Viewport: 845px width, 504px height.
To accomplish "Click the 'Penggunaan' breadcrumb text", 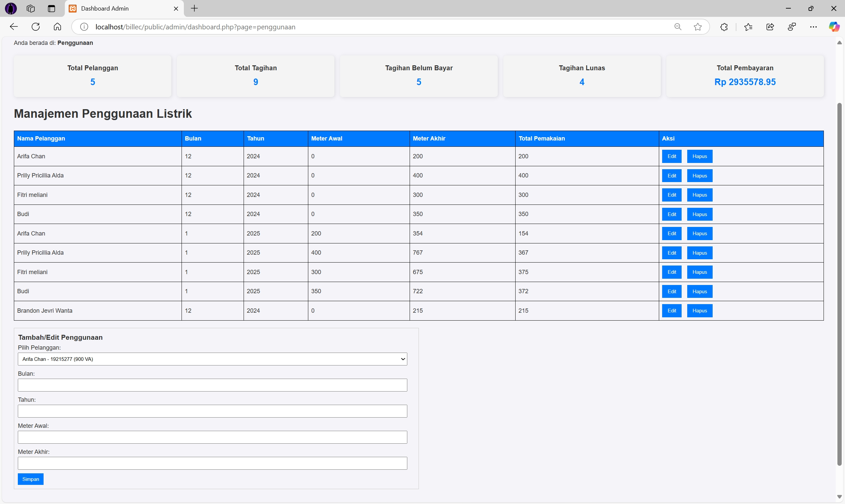I will [x=75, y=43].
